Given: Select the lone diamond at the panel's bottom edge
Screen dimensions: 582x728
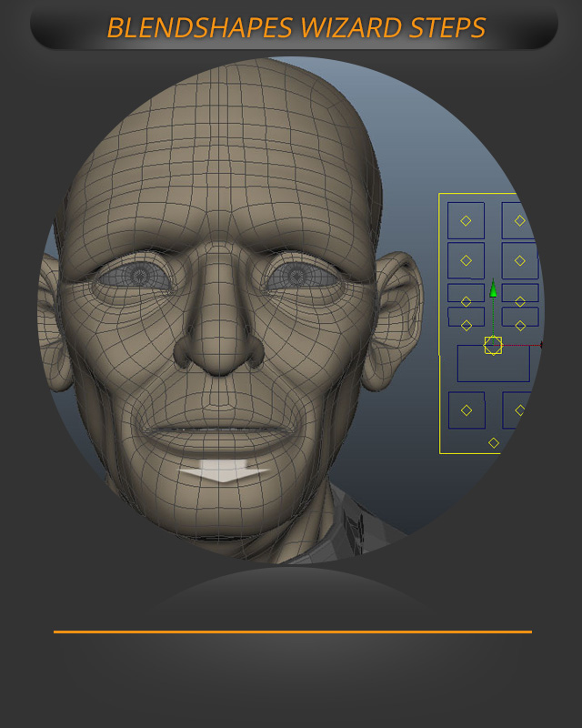Looking at the screenshot, I should (x=494, y=443).
